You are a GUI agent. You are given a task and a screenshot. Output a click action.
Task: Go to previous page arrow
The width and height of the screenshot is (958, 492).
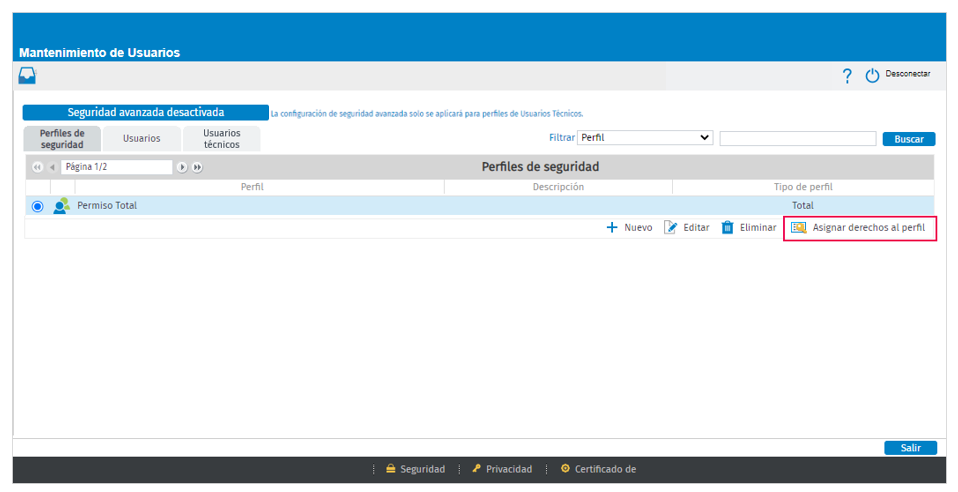pyautogui.click(x=53, y=167)
